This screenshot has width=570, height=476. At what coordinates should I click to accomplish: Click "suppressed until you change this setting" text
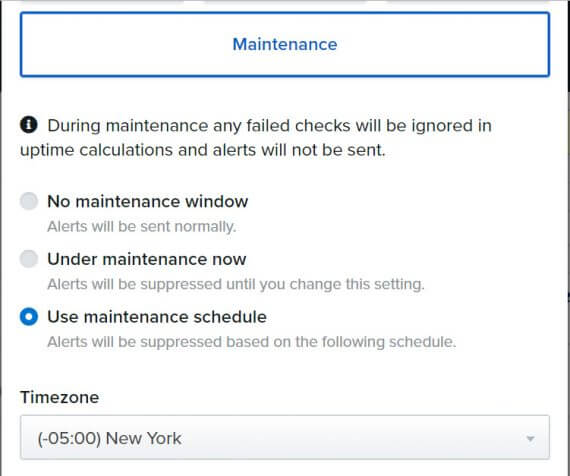pyautogui.click(x=282, y=284)
